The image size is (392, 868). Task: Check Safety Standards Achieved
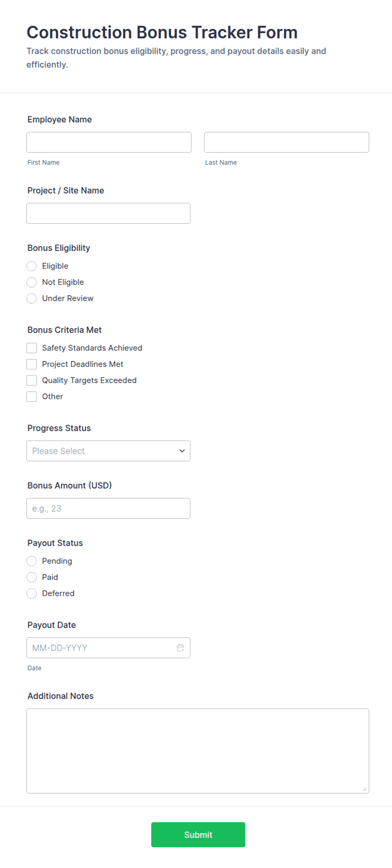point(32,348)
